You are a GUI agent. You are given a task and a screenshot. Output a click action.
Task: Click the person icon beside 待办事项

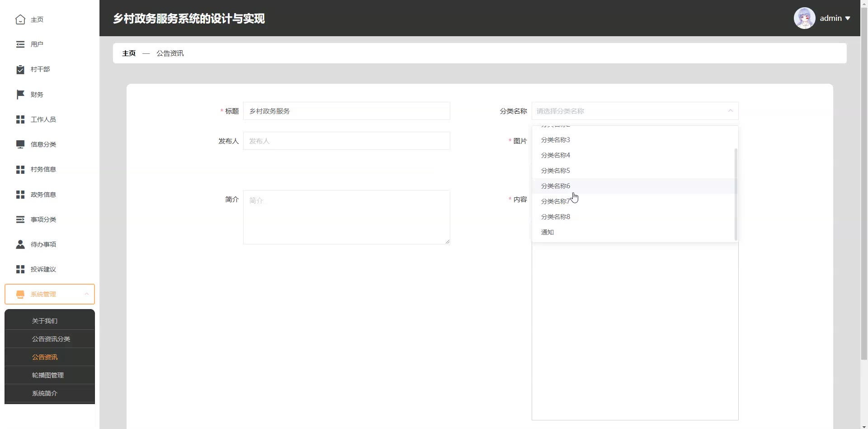[20, 244]
